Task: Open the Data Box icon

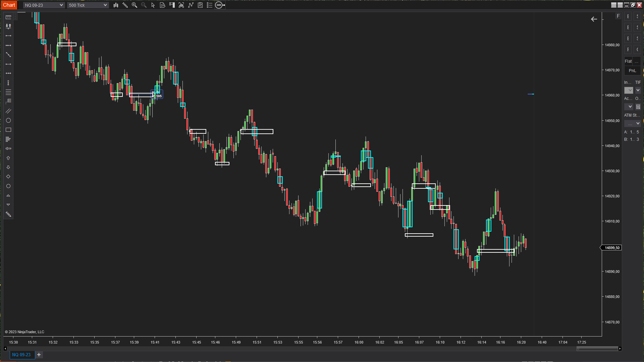Action: click(x=163, y=5)
